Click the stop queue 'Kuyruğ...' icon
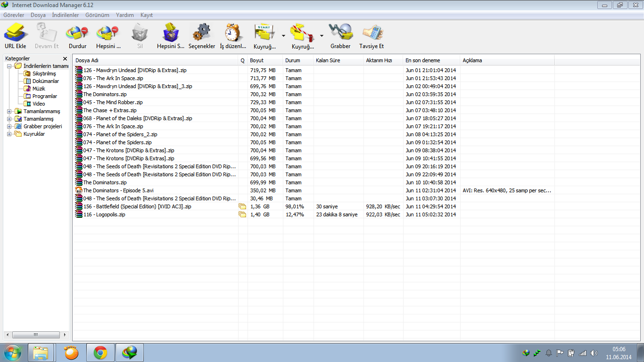This screenshot has width=644, height=362. coord(303,33)
